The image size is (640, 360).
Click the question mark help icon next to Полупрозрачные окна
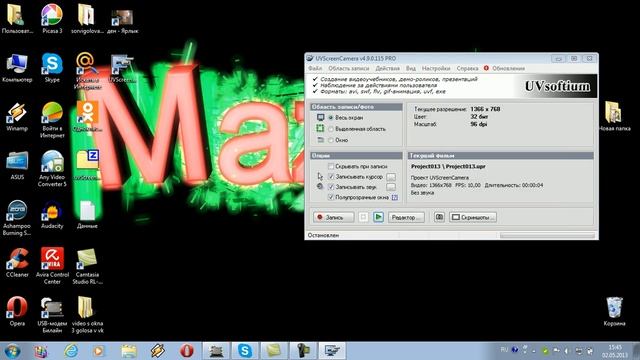tap(395, 197)
